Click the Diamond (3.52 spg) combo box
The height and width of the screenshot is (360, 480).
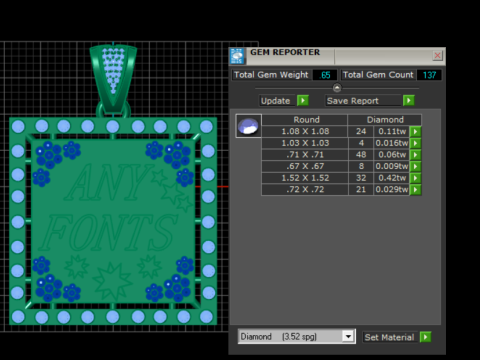(296, 336)
